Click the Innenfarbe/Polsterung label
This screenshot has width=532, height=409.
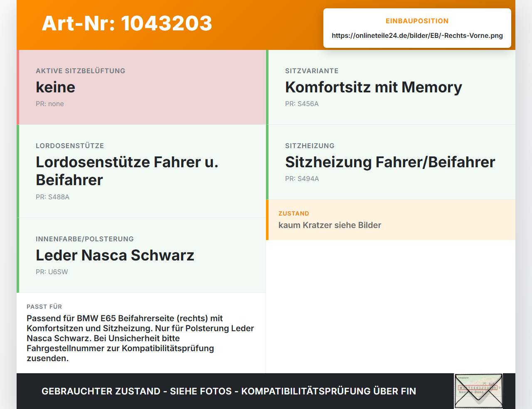pyautogui.click(x=85, y=239)
